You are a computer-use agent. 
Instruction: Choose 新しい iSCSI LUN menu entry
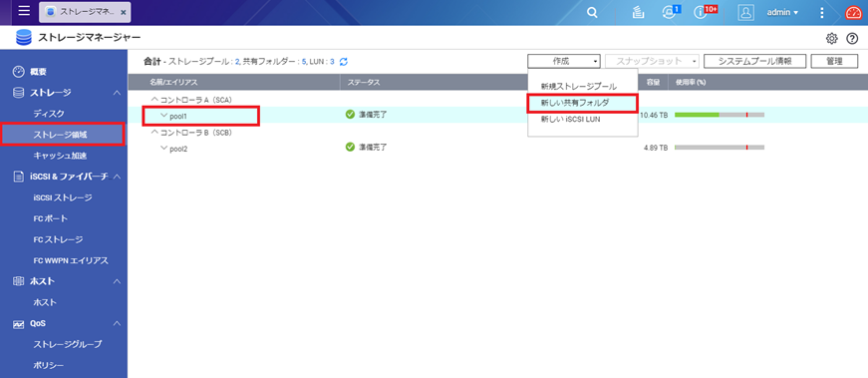[x=570, y=119]
